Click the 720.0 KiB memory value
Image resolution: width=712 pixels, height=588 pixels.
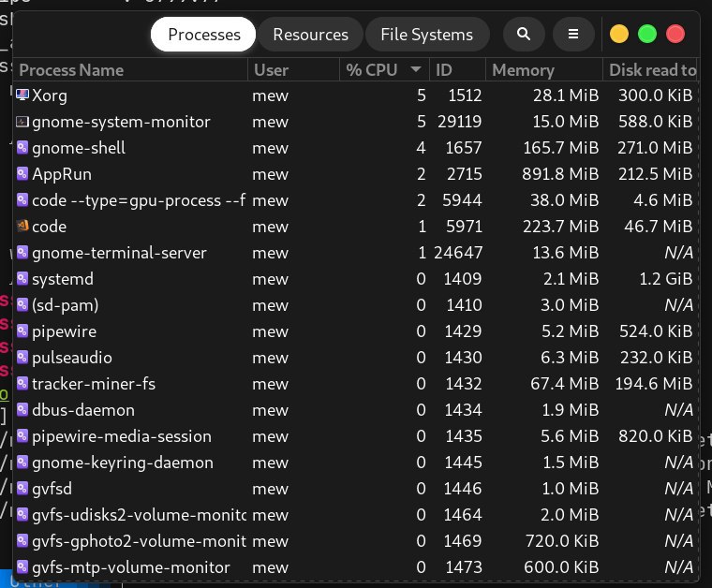click(x=562, y=541)
